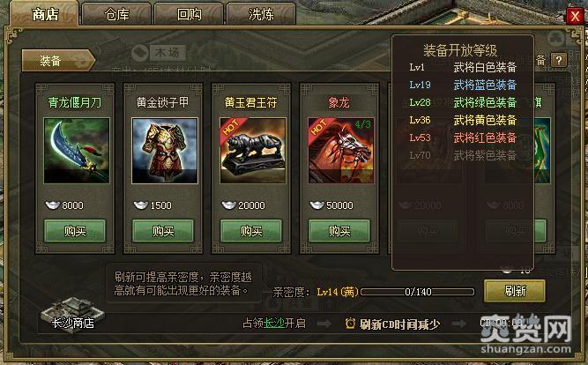Select the 象龙 horse icon
Viewport: 588px width, 365px height.
[341, 151]
